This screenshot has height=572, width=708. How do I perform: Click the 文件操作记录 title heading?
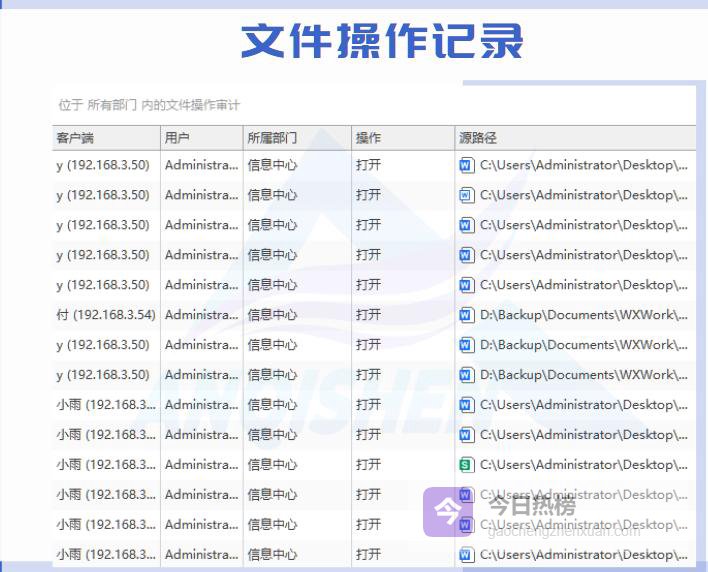(x=382, y=42)
